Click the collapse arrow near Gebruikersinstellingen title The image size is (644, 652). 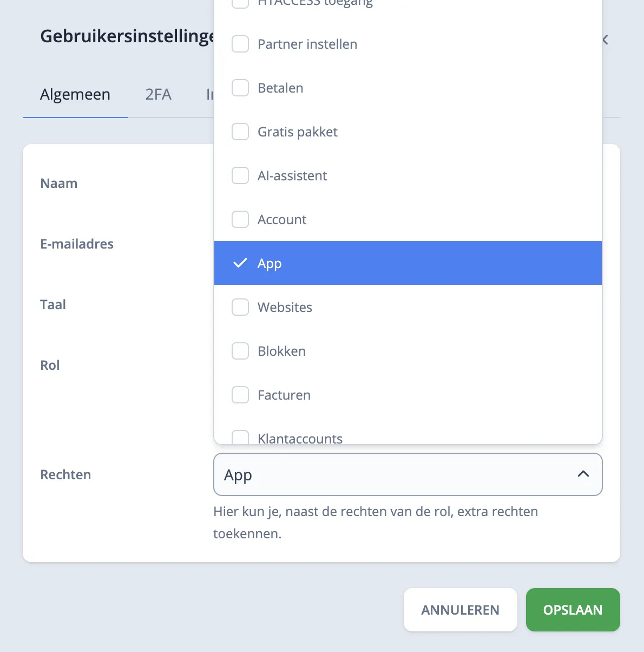point(604,39)
